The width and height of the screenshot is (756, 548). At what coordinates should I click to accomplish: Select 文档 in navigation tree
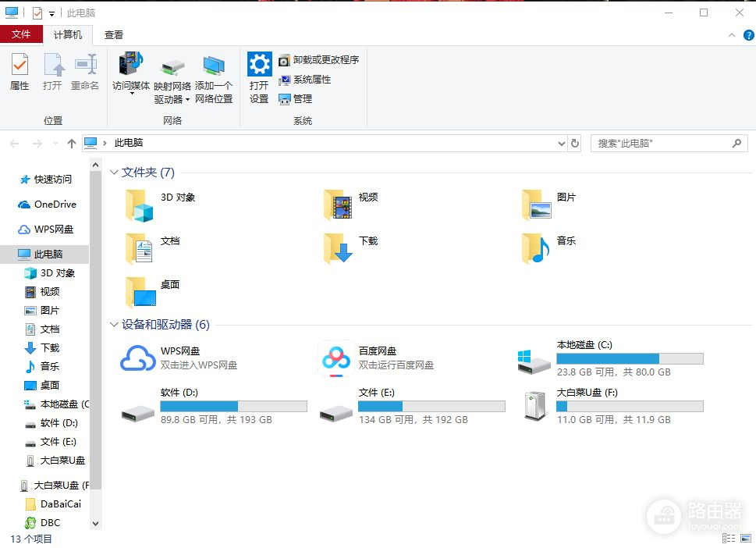[42, 329]
